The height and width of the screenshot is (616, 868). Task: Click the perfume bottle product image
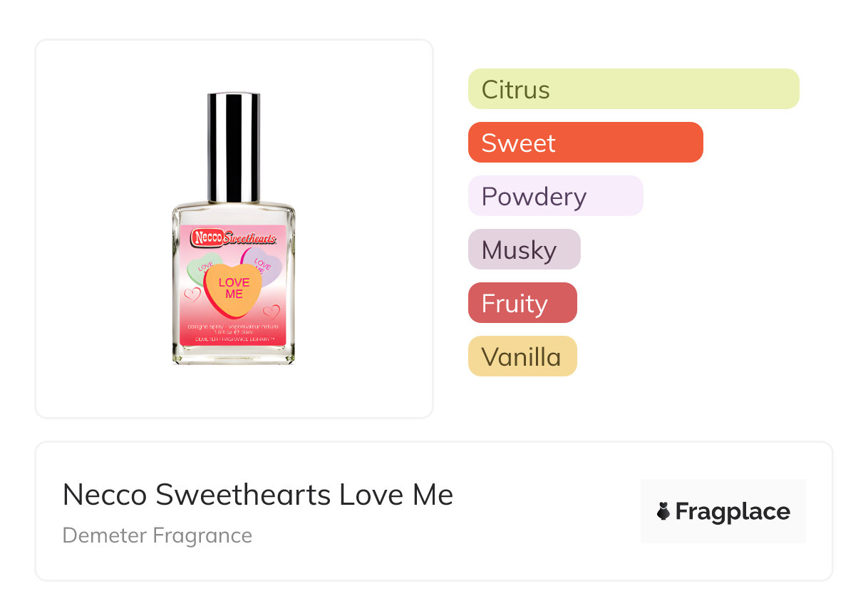[234, 228]
